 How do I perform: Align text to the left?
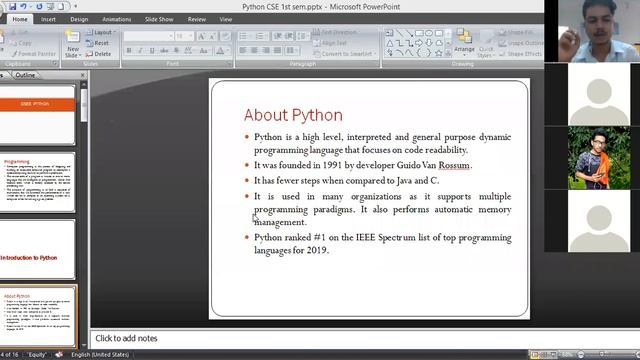[x=243, y=51]
